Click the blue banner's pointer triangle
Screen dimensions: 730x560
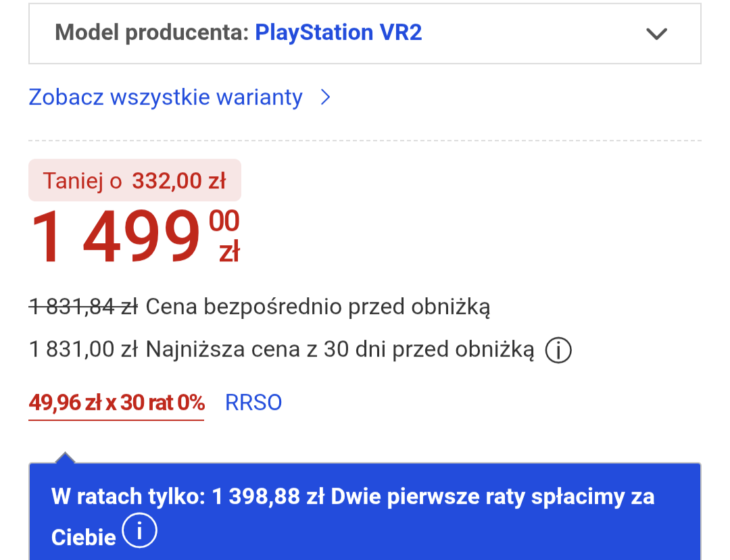pos(65,457)
